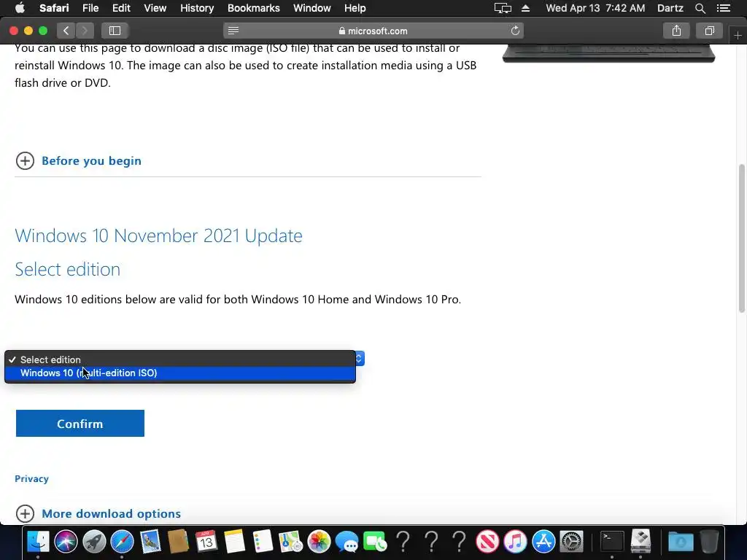Screen dimensions: 747x560
Task: Show the tab overview
Action: (x=709, y=31)
